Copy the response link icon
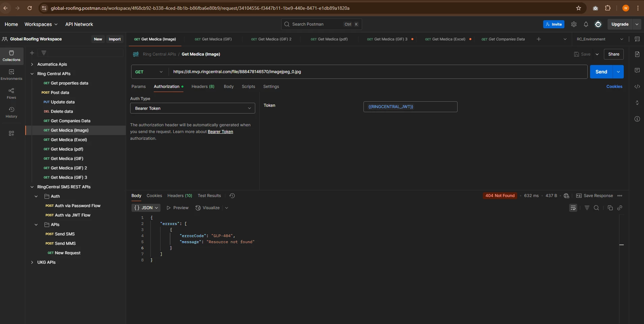The image size is (644, 324). 620,208
